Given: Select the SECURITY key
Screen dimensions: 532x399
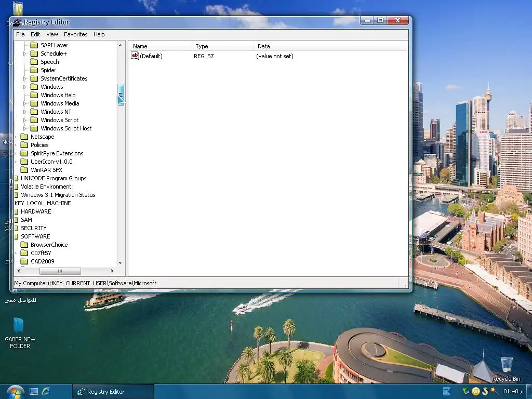Looking at the screenshot, I should coord(34,228).
